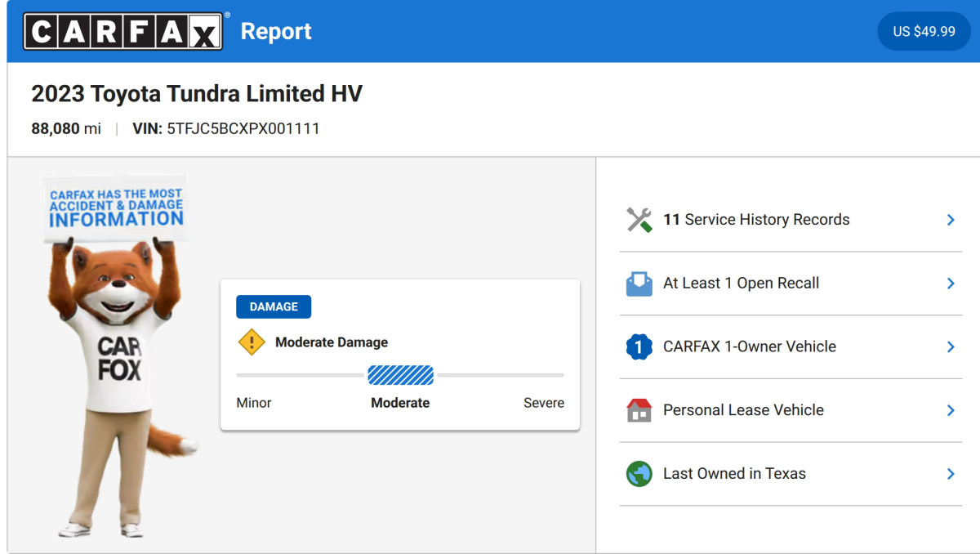Click the CARFAX logo in the header
This screenshot has height=554, width=980.
coord(123,31)
